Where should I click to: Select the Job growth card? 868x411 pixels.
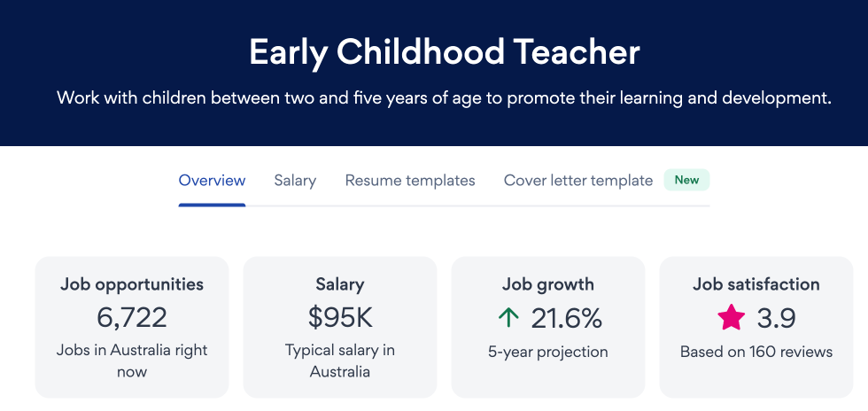(x=548, y=327)
